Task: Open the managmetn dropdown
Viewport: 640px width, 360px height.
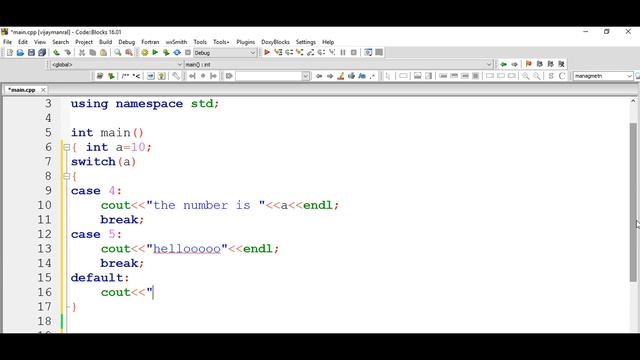Action: [x=603, y=76]
